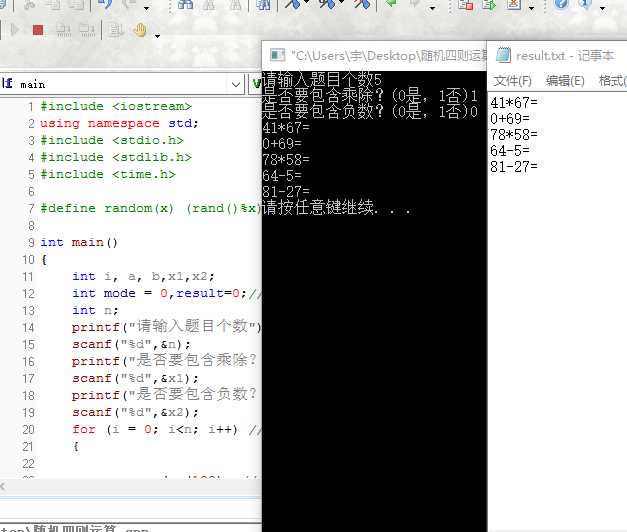Click the main function combo field
Viewport: 627px width, 532px height.
point(122,84)
